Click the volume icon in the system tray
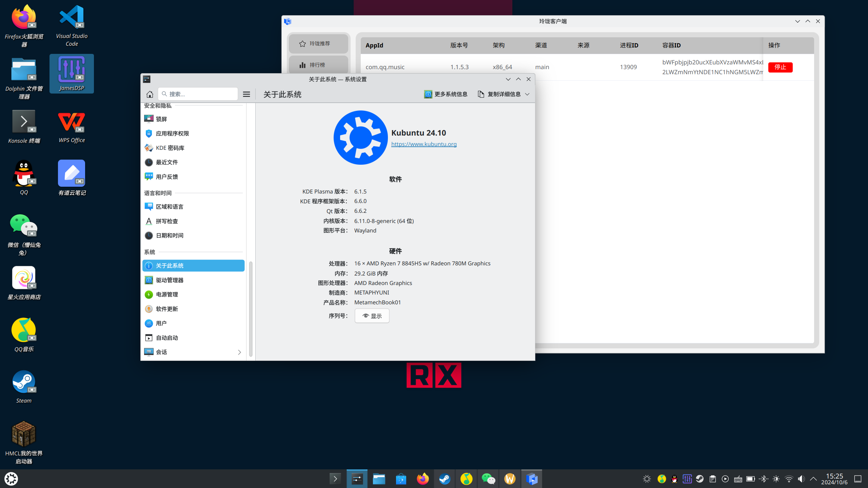Viewport: 868px width, 488px height. coord(801,479)
